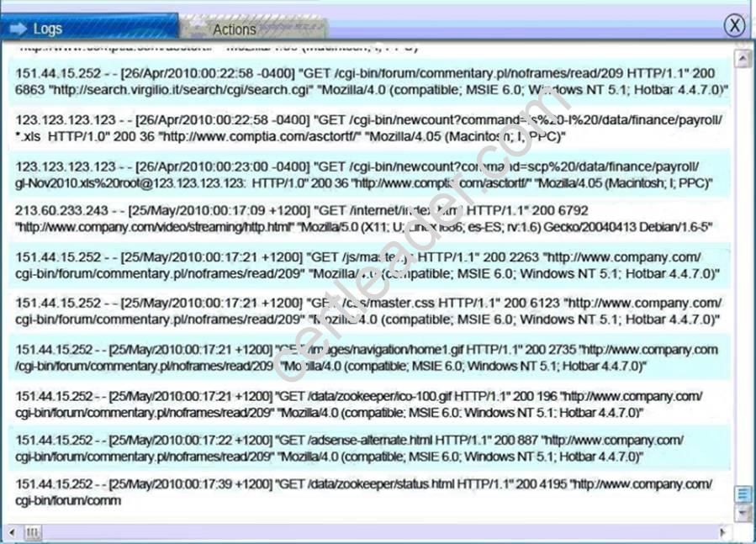Image resolution: width=756 pixels, height=544 pixels.
Task: Click the right arrow of horizontal scrollbar
Action: (x=722, y=533)
